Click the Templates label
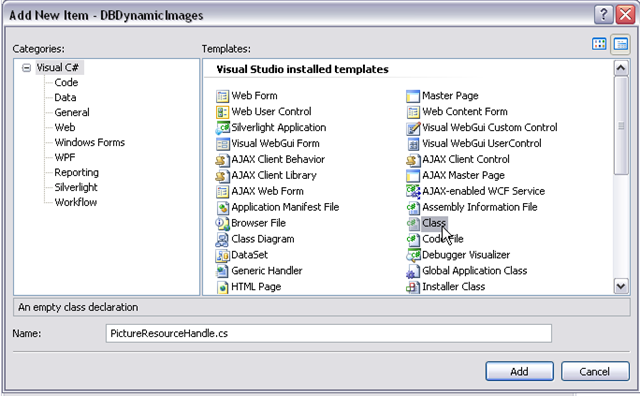The height and width of the screenshot is (396, 640). [226, 49]
